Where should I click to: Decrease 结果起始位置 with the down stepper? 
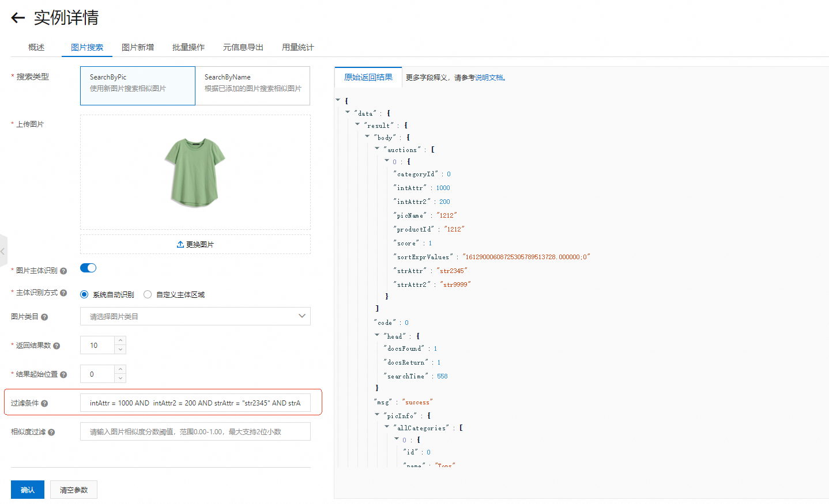click(120, 378)
